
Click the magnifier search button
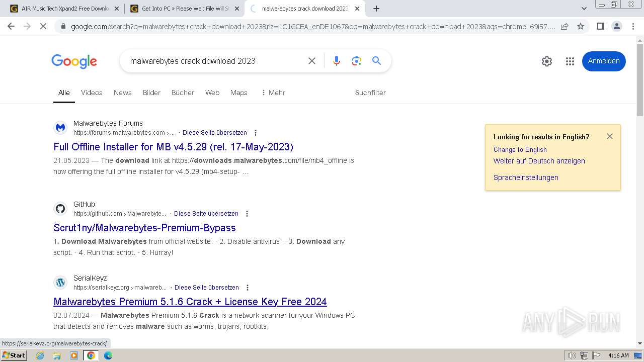pyautogui.click(x=376, y=61)
